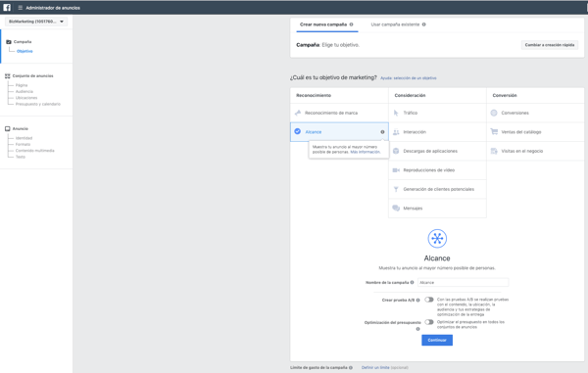Image resolution: width=588 pixels, height=373 pixels.
Task: Select Presupuesto y calendario in sidebar
Action: point(38,104)
